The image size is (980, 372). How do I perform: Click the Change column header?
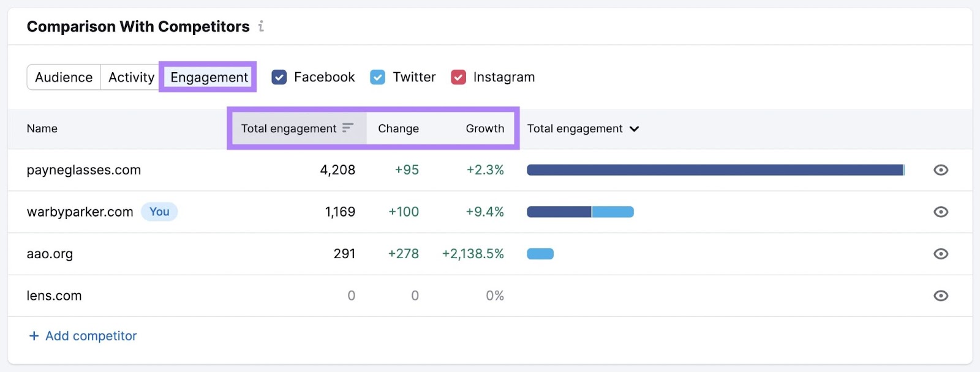tap(398, 128)
